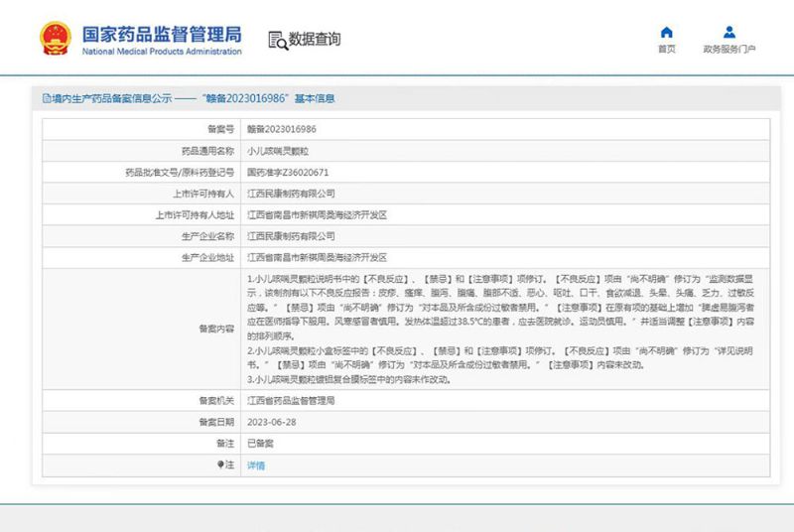794x532 pixels.
Task: Open the 详情 details link
Action: pos(256,465)
